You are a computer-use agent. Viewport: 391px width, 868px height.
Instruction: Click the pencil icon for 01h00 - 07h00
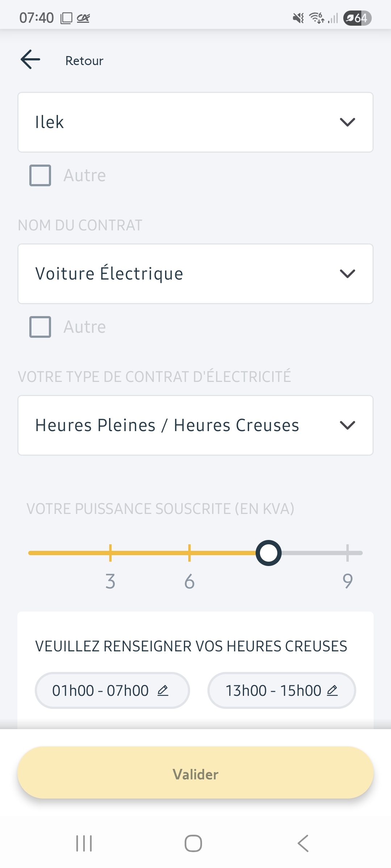pos(163,690)
